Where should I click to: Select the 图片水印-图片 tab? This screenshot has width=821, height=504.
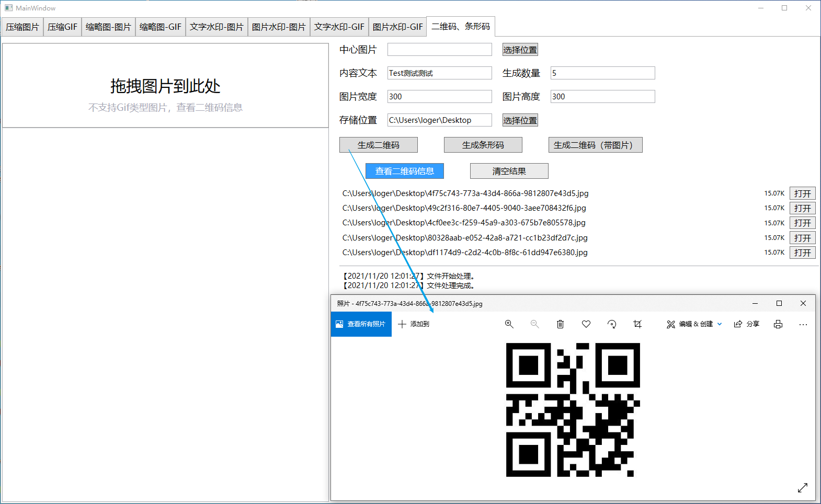click(x=279, y=27)
